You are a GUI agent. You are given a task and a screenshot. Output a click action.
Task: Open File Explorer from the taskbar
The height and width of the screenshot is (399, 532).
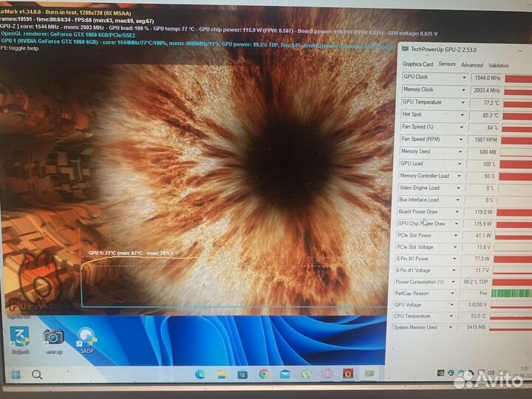pos(221,375)
